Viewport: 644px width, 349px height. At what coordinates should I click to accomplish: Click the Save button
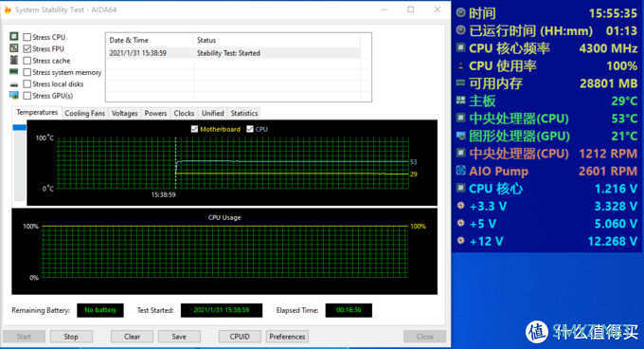179,337
